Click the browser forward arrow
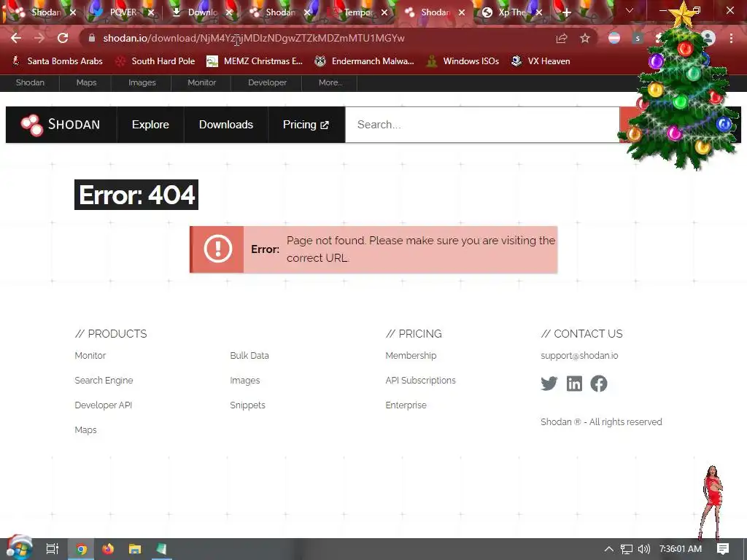The width and height of the screenshot is (747, 560). pyautogui.click(x=39, y=38)
